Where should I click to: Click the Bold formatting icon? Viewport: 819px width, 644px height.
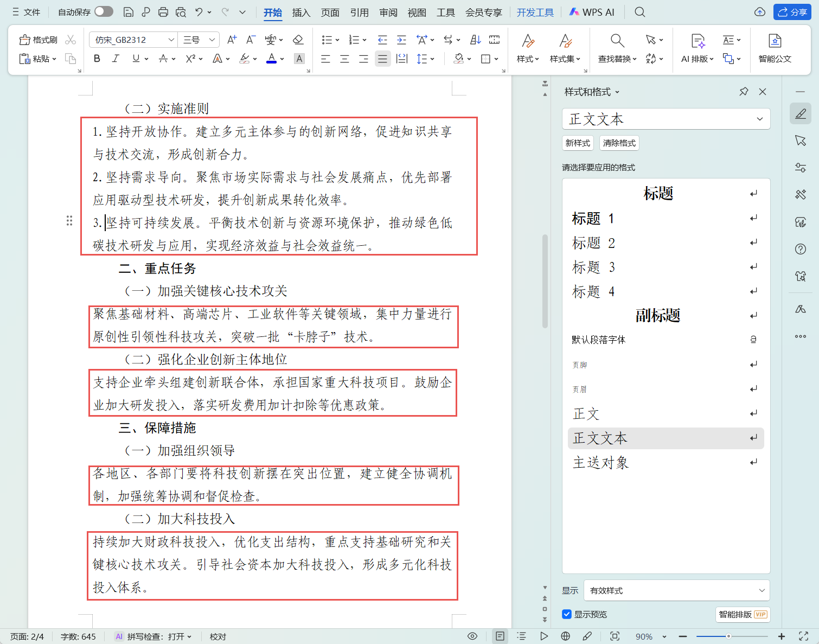pos(97,59)
